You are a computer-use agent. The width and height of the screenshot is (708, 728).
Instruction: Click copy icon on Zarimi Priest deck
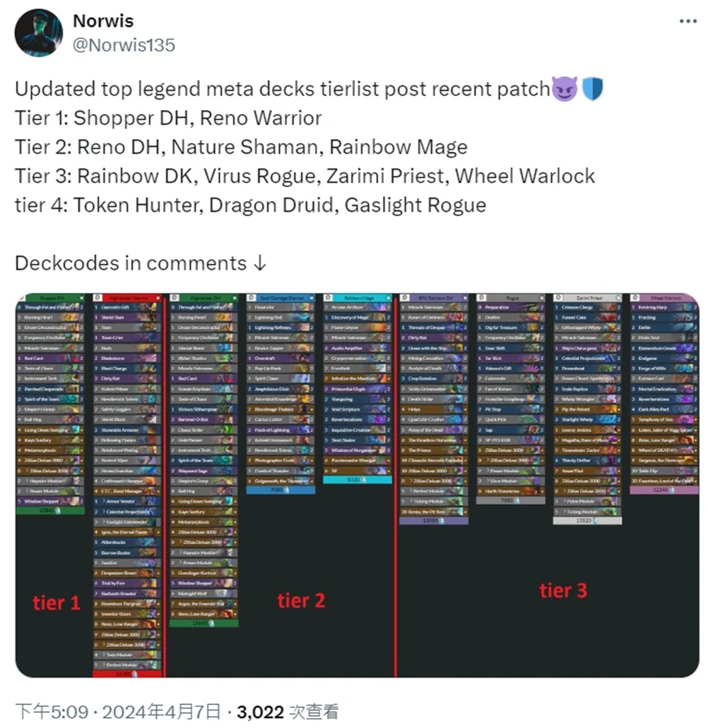point(558,297)
